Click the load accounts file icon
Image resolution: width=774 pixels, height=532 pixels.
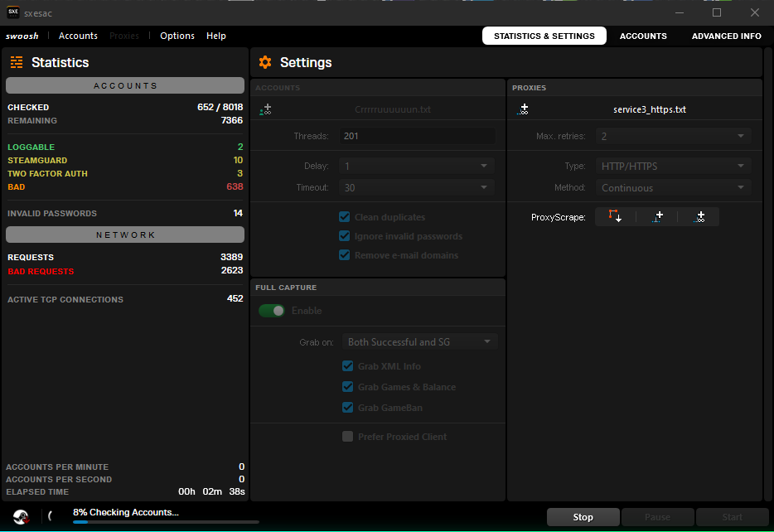[265, 109]
